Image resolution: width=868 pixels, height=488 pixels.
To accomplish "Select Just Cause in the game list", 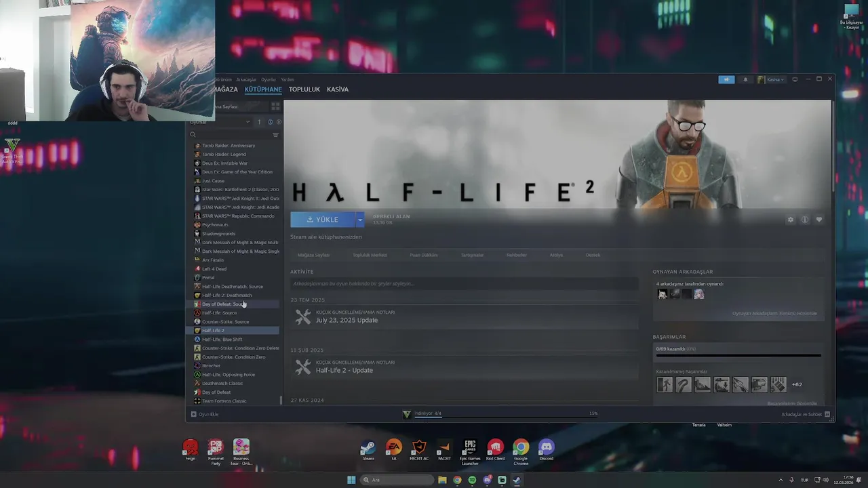I will 213,181.
